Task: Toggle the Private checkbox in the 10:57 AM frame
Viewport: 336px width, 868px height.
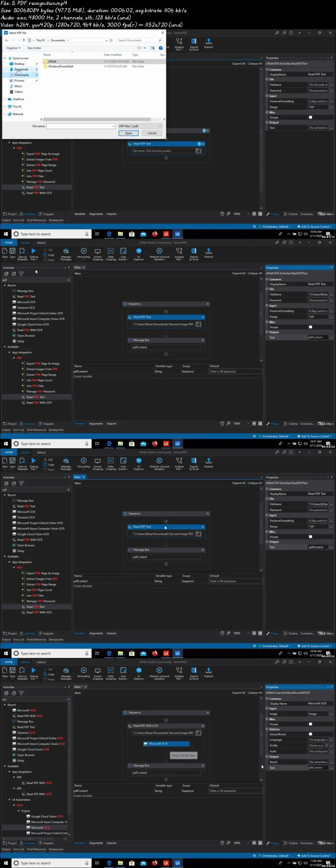Action: click(x=310, y=327)
